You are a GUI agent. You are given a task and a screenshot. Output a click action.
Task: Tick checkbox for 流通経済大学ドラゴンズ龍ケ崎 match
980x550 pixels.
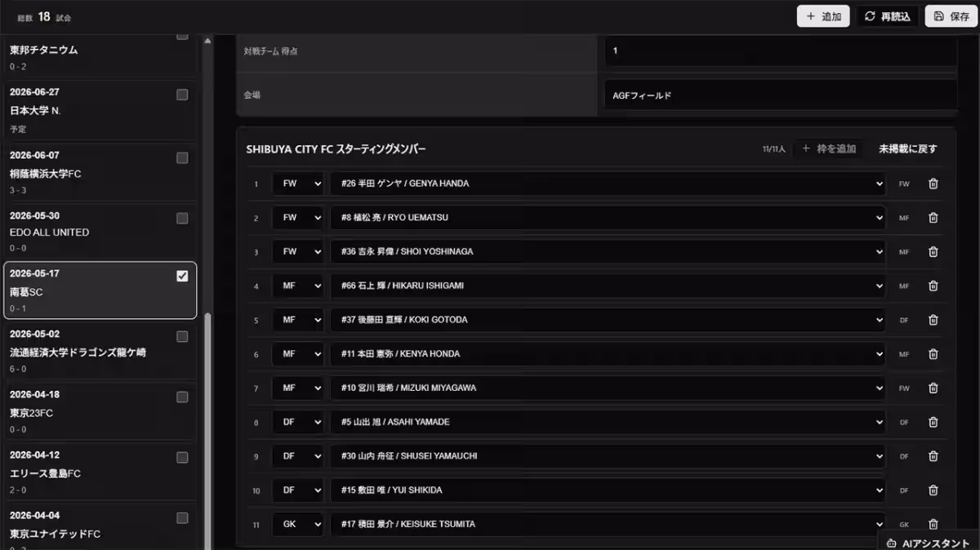click(x=182, y=336)
